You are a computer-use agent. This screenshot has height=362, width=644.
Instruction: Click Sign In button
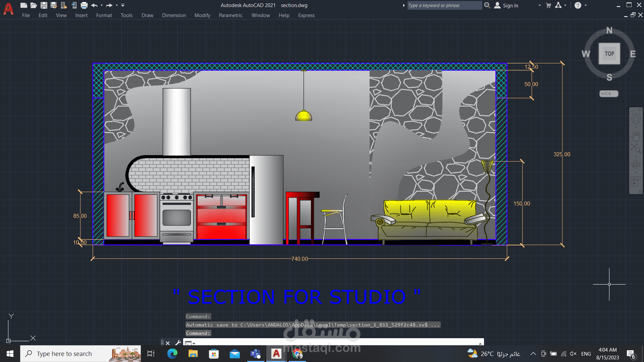click(x=506, y=5)
